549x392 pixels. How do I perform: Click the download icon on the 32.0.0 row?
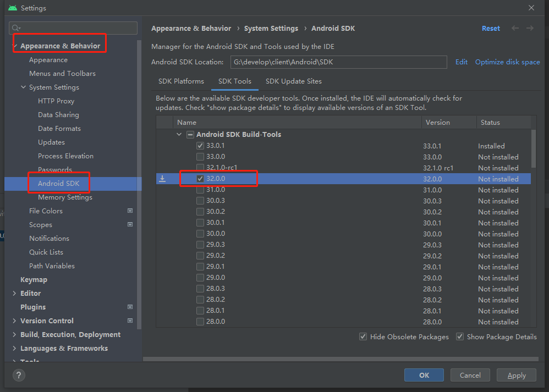point(162,179)
